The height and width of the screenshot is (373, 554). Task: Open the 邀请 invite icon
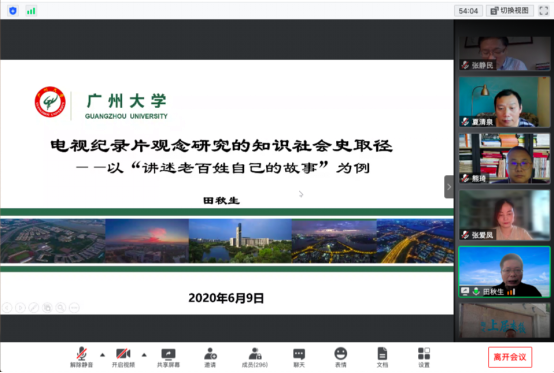210,357
